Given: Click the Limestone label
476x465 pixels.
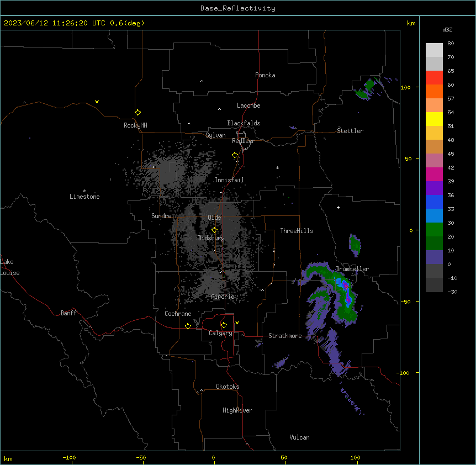Looking at the screenshot, I should point(84,197).
